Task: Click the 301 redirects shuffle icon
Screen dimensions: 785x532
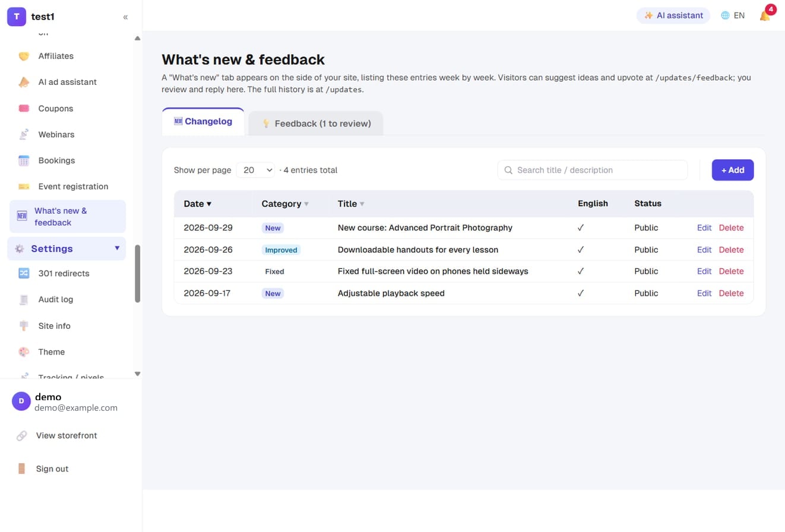Action: tap(24, 274)
